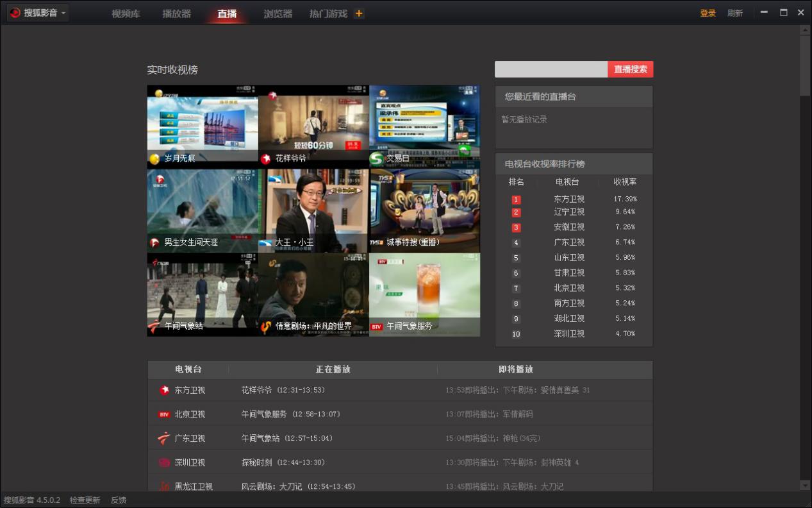Viewport: 812px width, 508px height.
Task: Click the 东方卫视 logo in channel list
Action: [x=164, y=390]
